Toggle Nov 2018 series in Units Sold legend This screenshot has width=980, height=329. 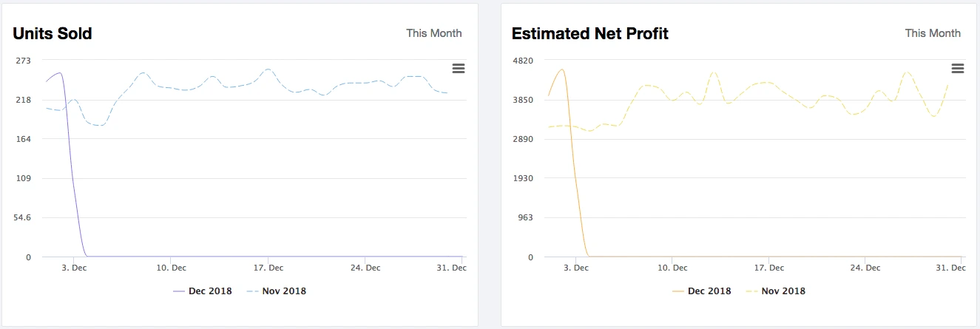[276, 291]
